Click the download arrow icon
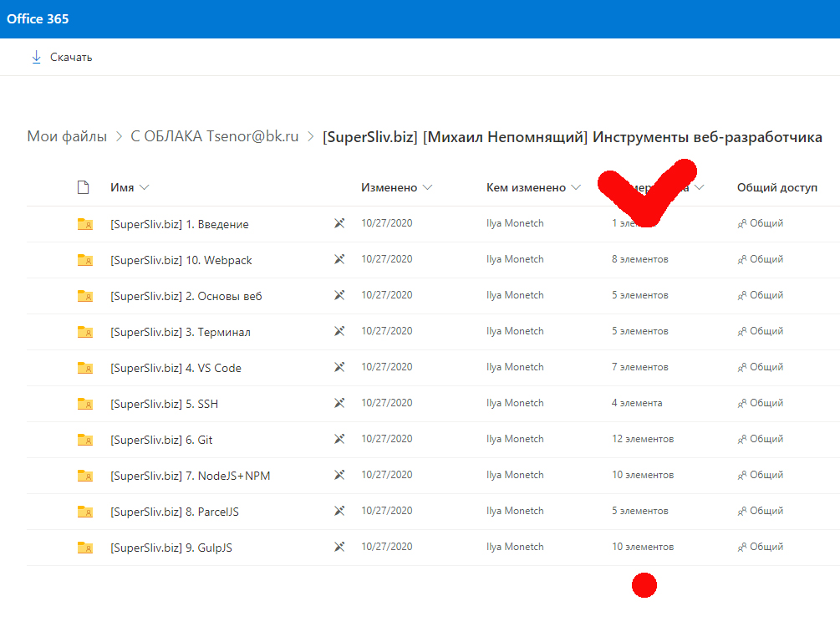 pos(36,58)
